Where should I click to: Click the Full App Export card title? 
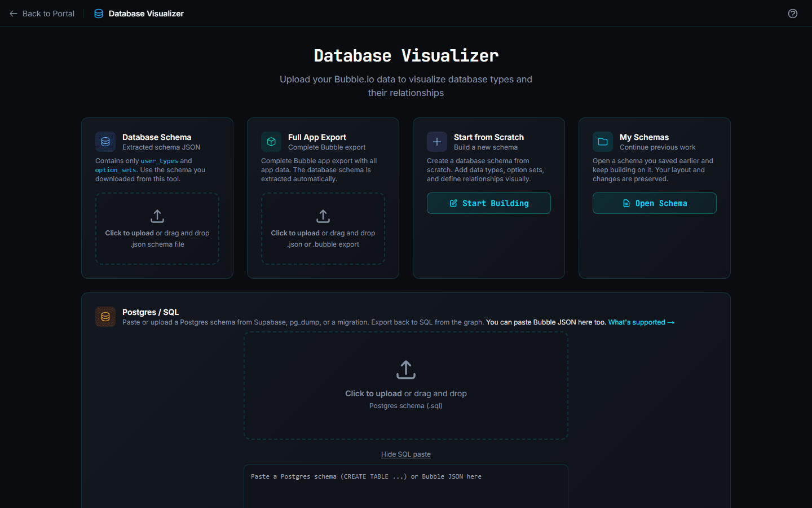point(317,137)
